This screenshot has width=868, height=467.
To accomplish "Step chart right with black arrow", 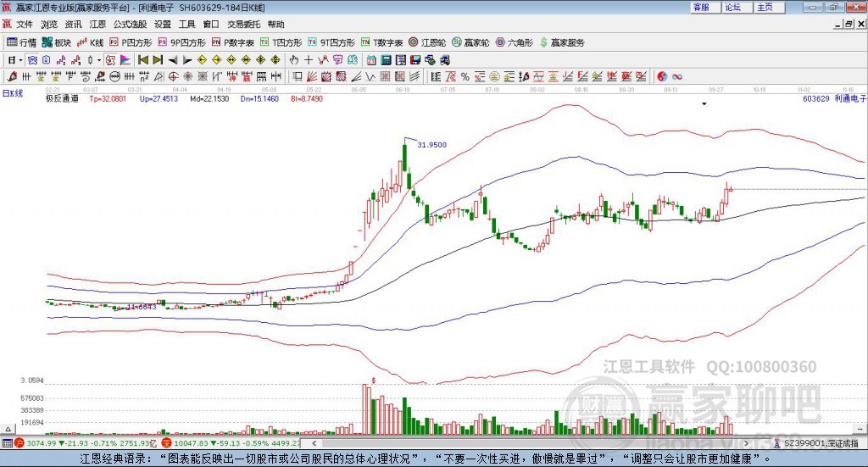I will pos(187,60).
